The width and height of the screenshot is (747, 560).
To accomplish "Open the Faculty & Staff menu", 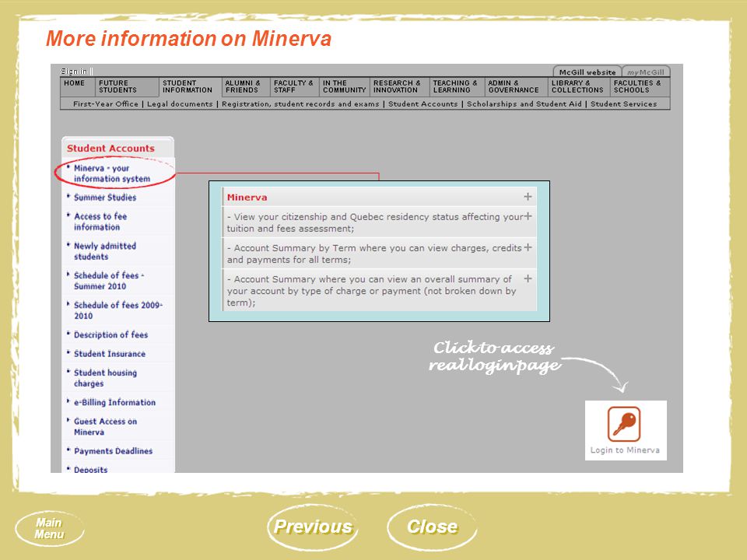I will pyautogui.click(x=293, y=86).
